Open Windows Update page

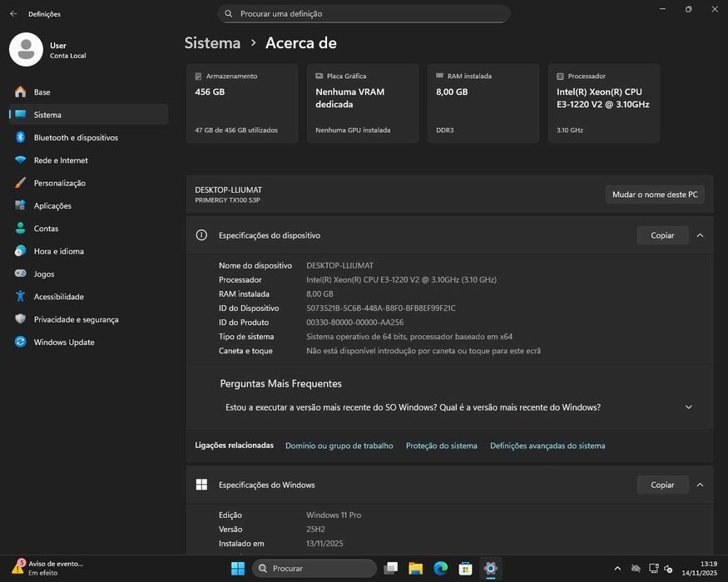tap(89, 342)
